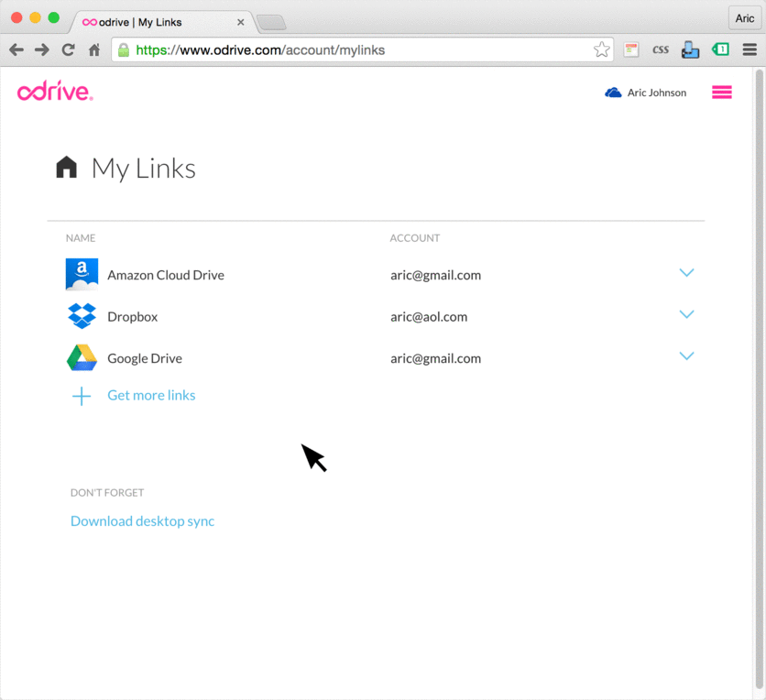Screen dimensions: 766x700
Task: Open the pink hamburger menu
Action: coord(721,93)
